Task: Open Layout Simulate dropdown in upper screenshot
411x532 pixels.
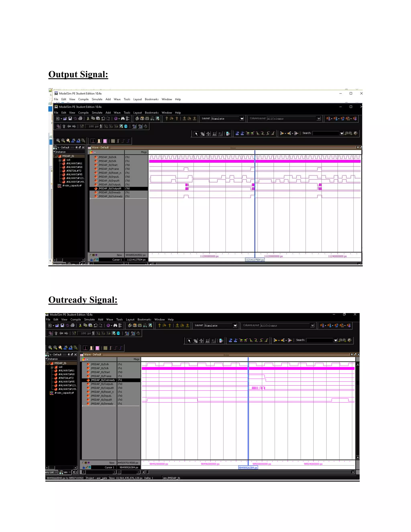Action: [242, 119]
